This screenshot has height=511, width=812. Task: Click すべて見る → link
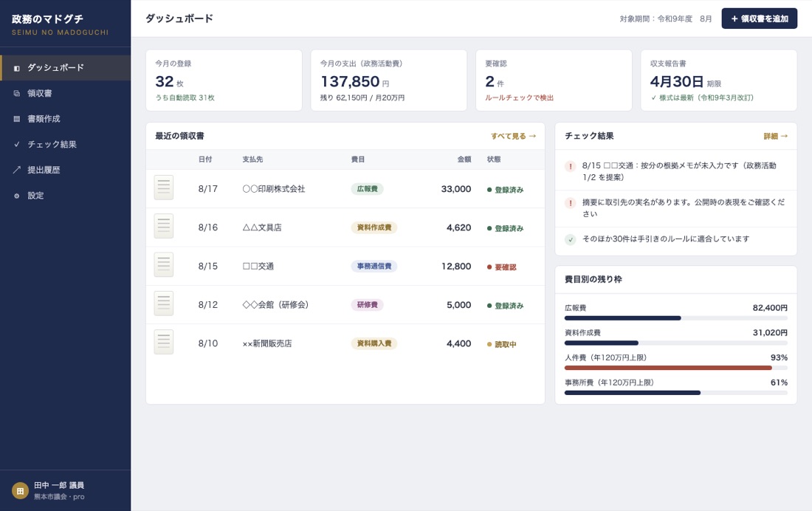click(513, 136)
